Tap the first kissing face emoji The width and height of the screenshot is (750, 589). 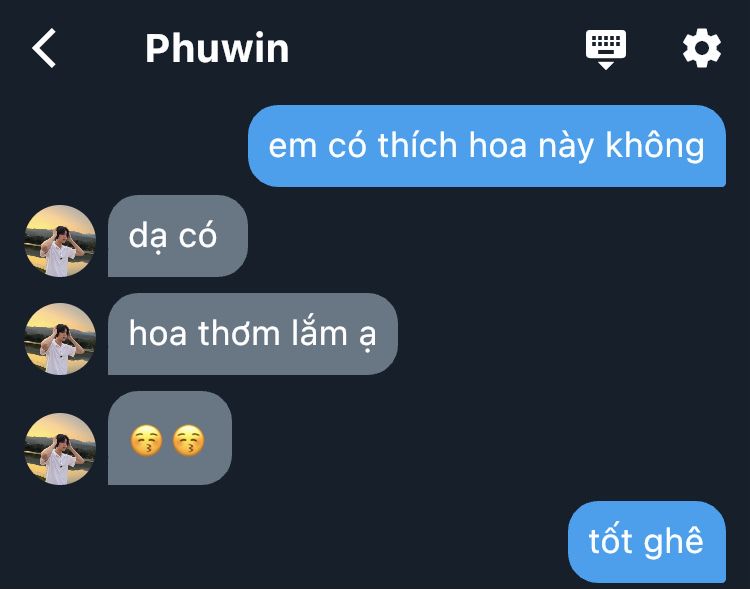pos(146,440)
